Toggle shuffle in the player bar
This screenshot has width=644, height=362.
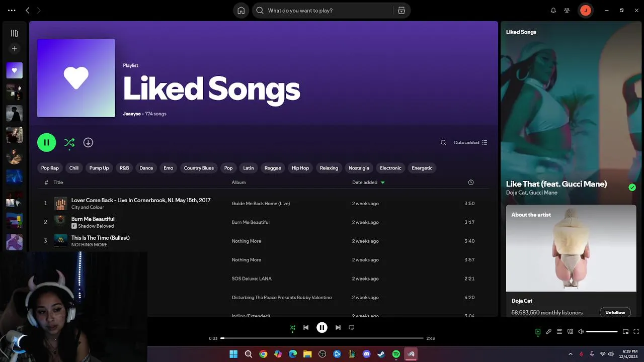[292, 327]
